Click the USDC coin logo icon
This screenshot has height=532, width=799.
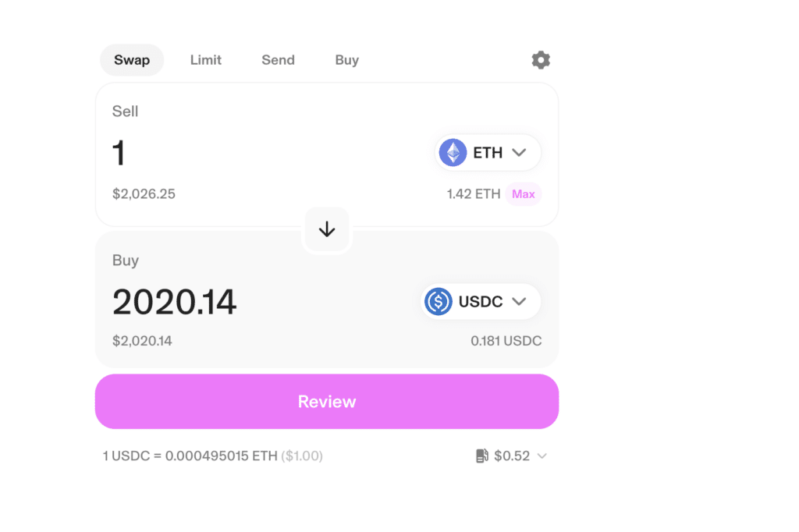439,301
